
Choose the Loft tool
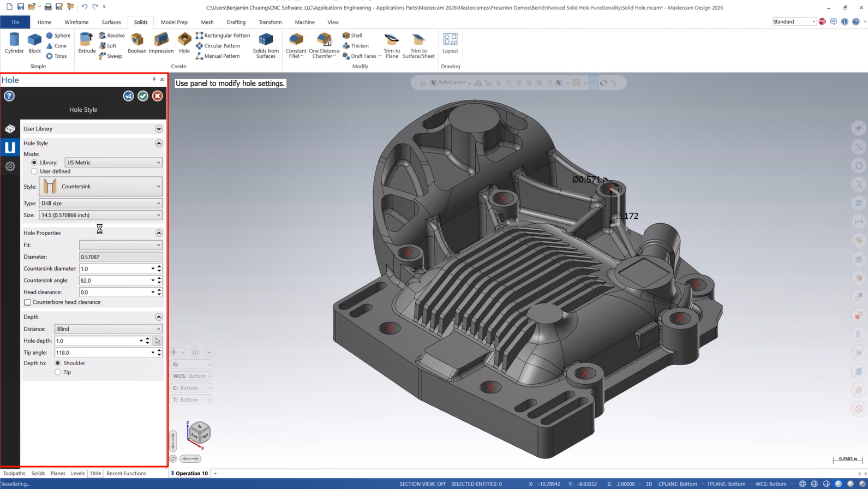click(107, 46)
